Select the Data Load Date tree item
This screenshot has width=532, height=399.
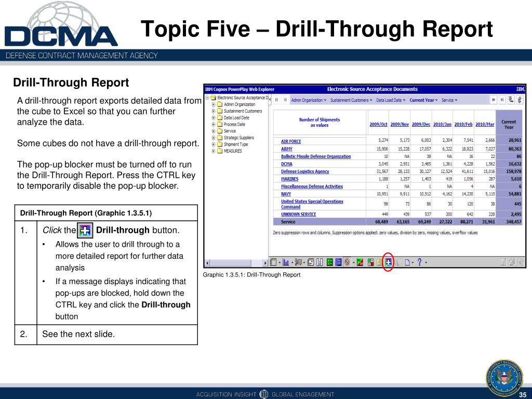point(236,118)
